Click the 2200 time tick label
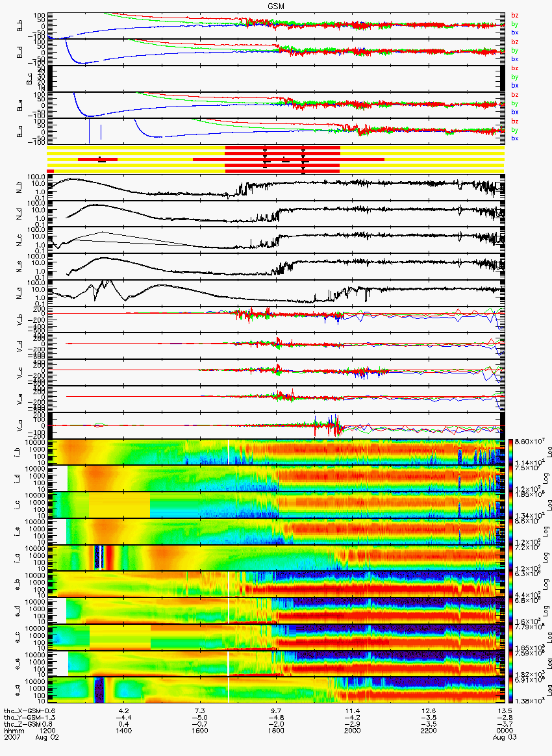This screenshot has height=756, width=552. 429,729
